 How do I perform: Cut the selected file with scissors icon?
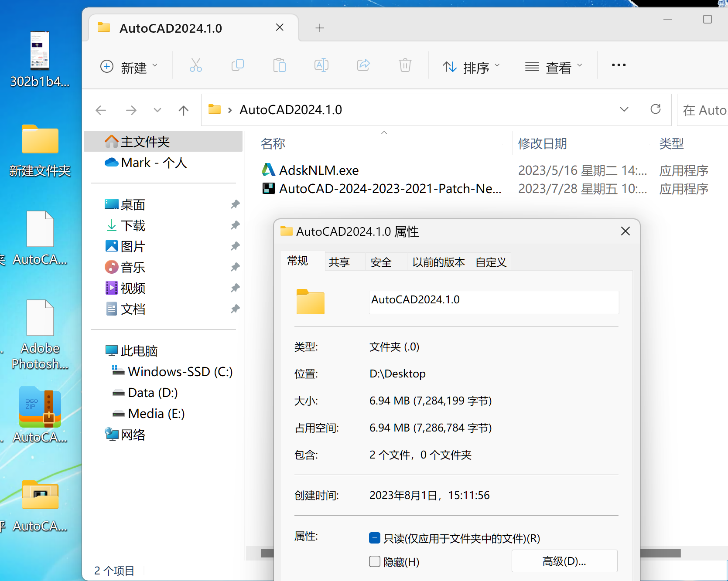coord(195,65)
